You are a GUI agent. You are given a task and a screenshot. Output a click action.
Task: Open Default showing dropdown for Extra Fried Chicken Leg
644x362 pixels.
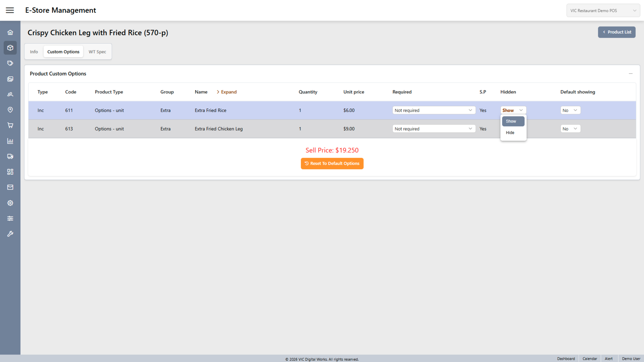click(570, 128)
